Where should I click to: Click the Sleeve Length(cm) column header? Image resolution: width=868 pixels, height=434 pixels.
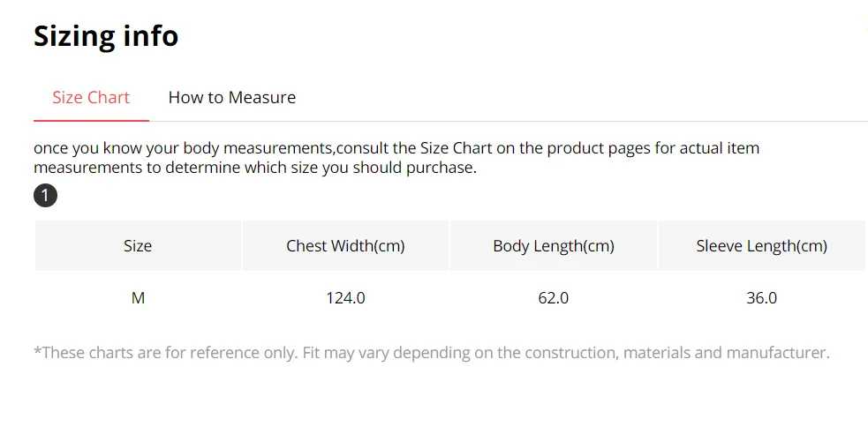[x=761, y=246]
